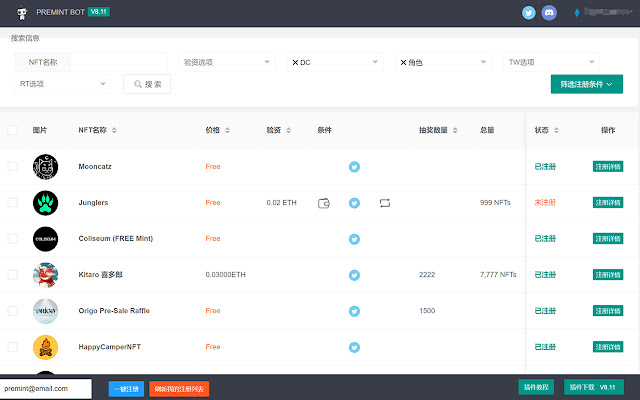Toggle the select-all header checkbox
This screenshot has width=640, height=400.
coord(12,130)
